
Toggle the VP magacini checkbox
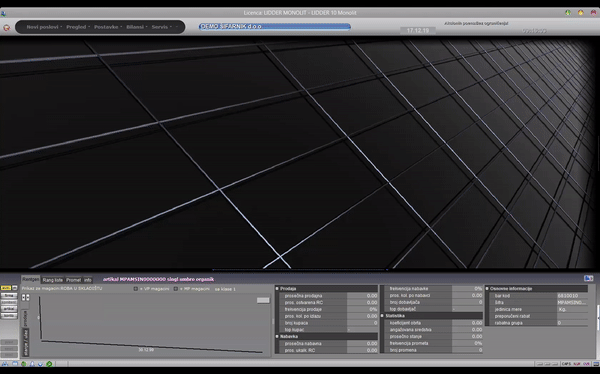135,289
